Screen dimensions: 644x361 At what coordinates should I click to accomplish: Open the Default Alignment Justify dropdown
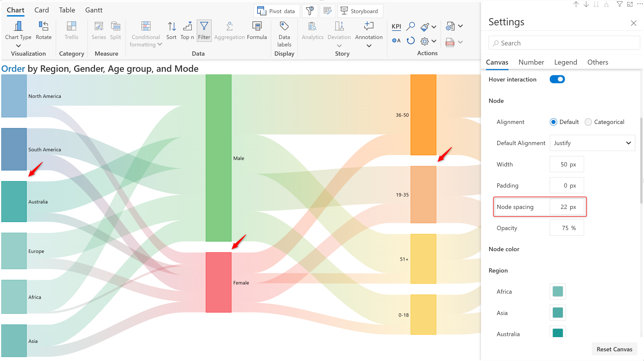(x=592, y=143)
